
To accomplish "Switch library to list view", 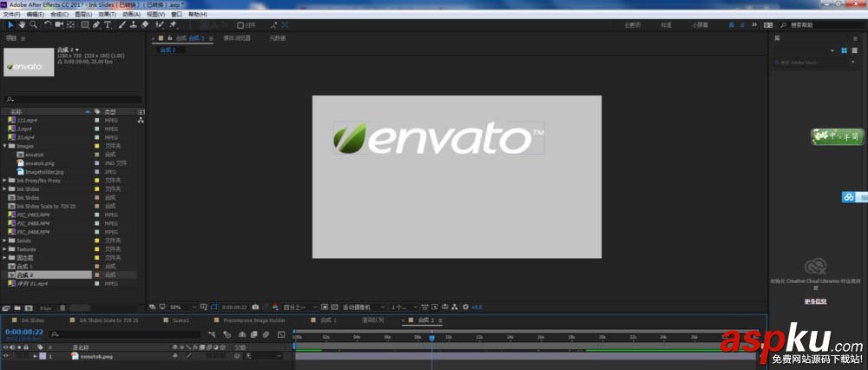I will point(854,50).
